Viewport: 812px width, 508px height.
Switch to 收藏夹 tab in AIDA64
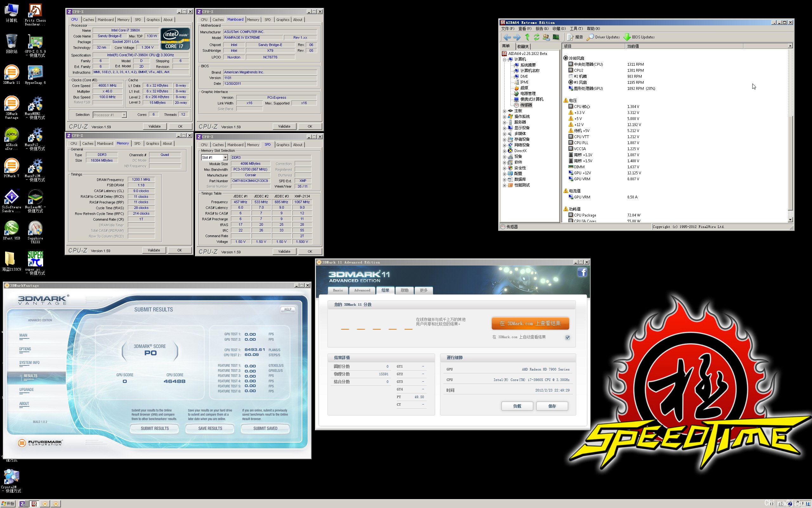(x=523, y=46)
